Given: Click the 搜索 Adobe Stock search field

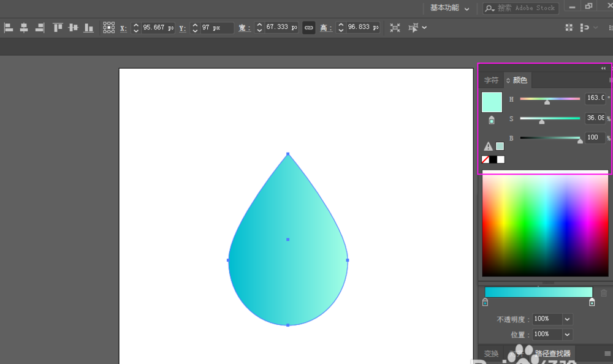Looking at the screenshot, I should tap(520, 8).
